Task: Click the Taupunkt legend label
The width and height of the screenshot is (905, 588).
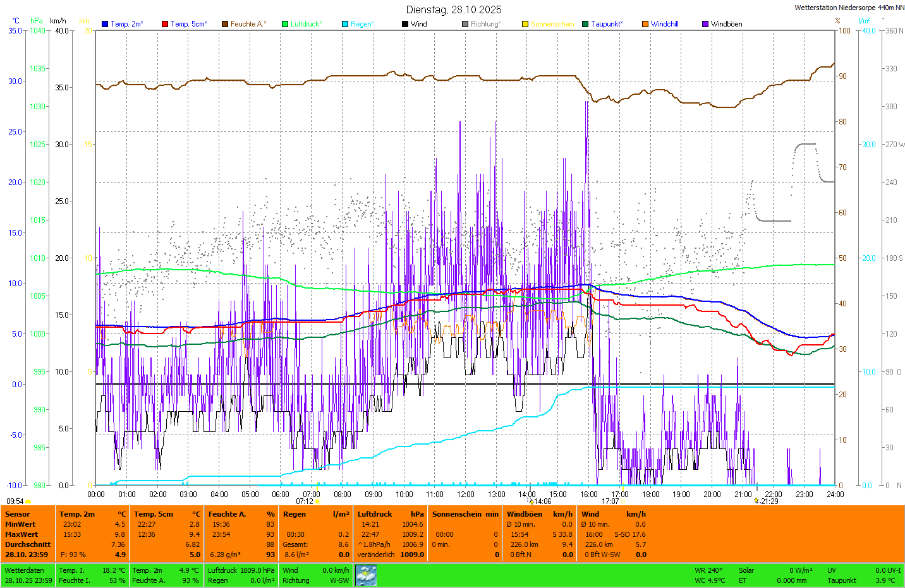Action: pyautogui.click(x=607, y=24)
